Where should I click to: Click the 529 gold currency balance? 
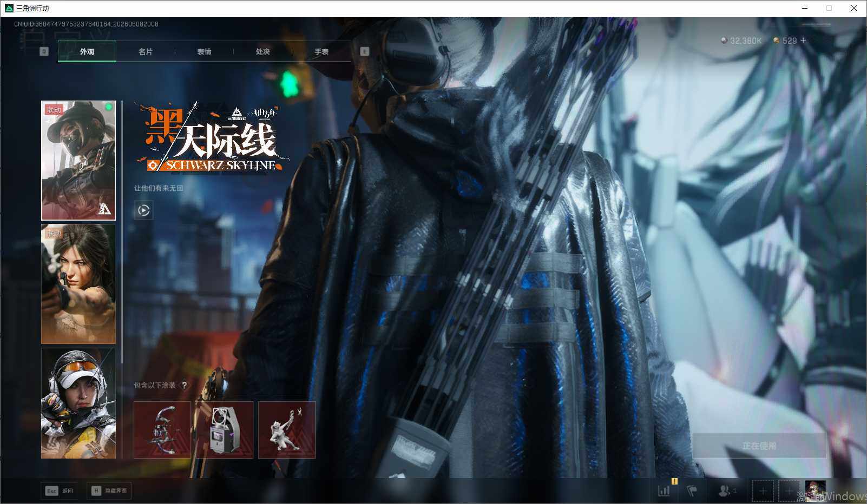pos(785,41)
